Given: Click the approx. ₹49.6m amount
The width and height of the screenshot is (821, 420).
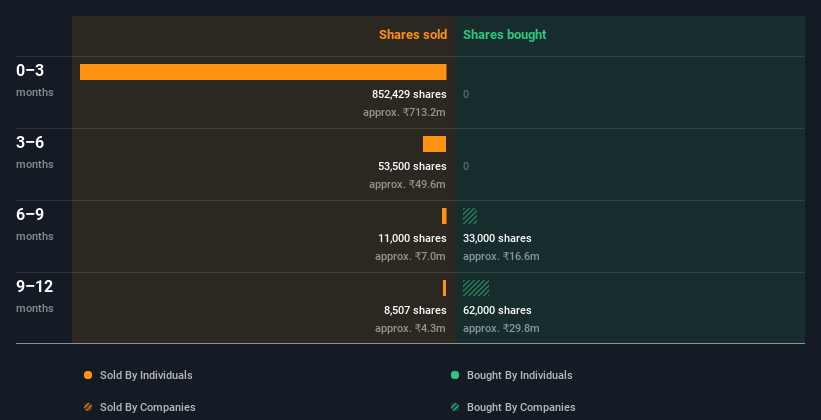Looking at the screenshot, I should coord(407,184).
